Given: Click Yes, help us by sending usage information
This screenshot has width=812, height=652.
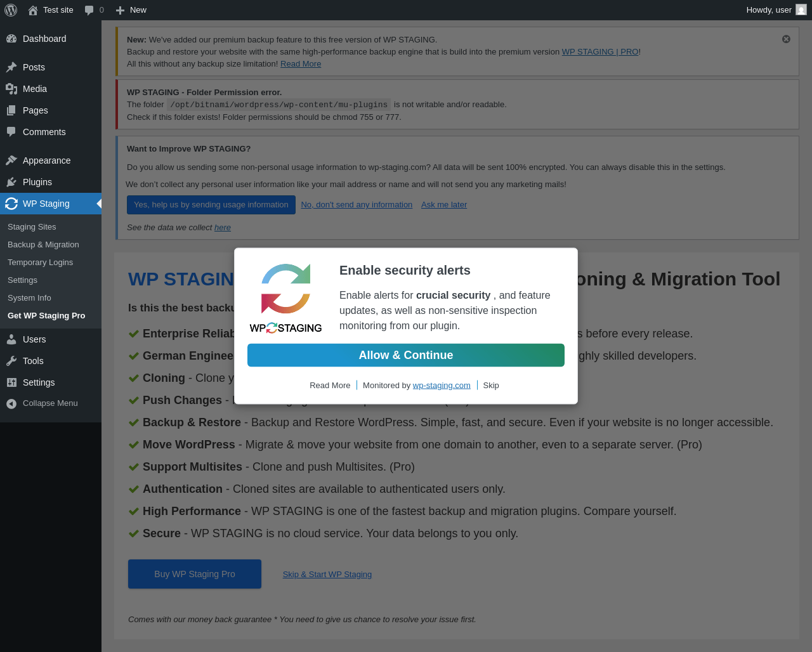Looking at the screenshot, I should point(211,205).
